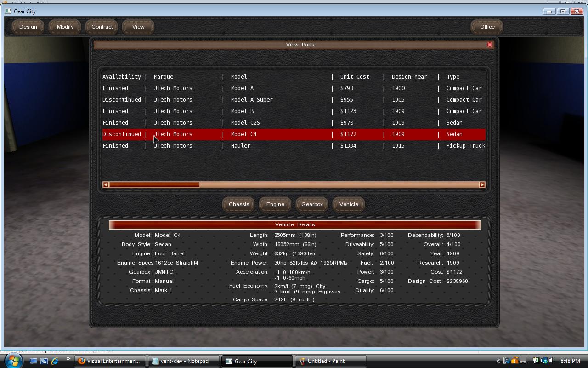
Task: Open the Modify menu
Action: pyautogui.click(x=65, y=27)
